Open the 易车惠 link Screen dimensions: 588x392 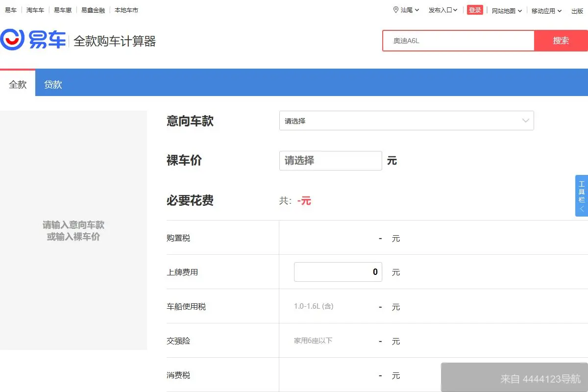pyautogui.click(x=63, y=10)
